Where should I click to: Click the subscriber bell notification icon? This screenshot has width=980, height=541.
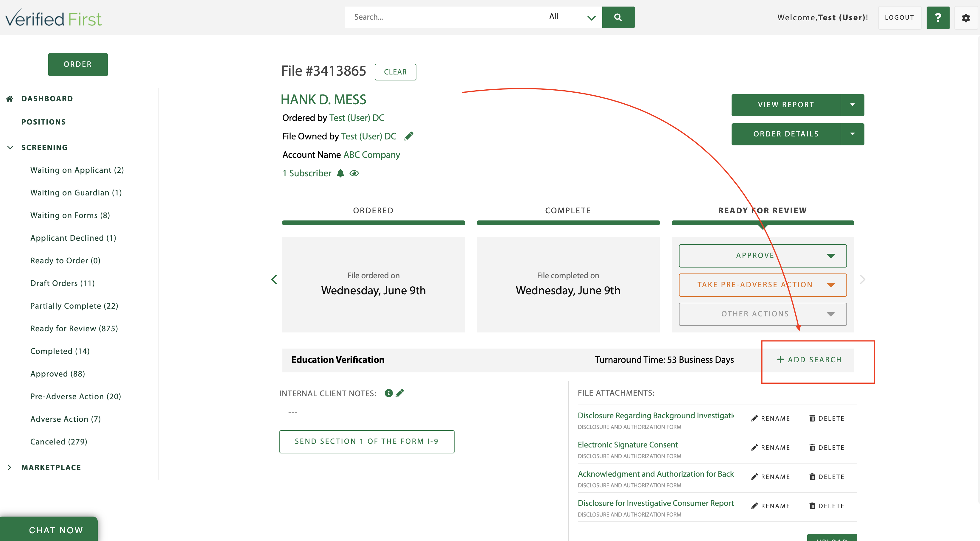coord(340,173)
